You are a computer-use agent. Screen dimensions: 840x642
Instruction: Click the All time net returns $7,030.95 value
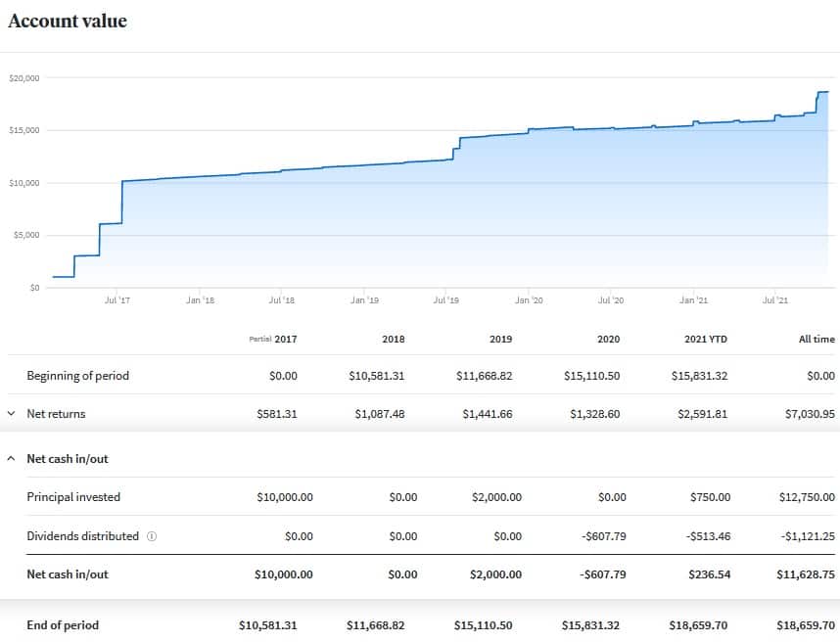[x=811, y=414]
